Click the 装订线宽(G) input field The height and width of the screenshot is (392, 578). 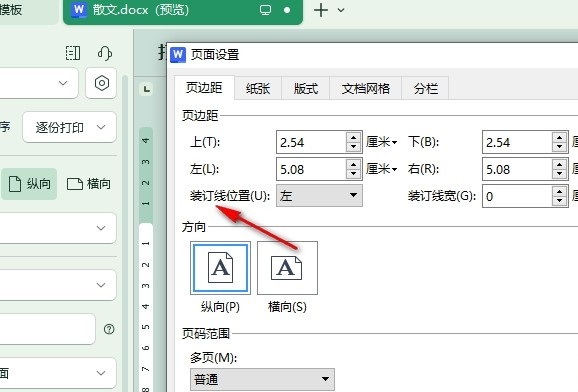point(517,196)
